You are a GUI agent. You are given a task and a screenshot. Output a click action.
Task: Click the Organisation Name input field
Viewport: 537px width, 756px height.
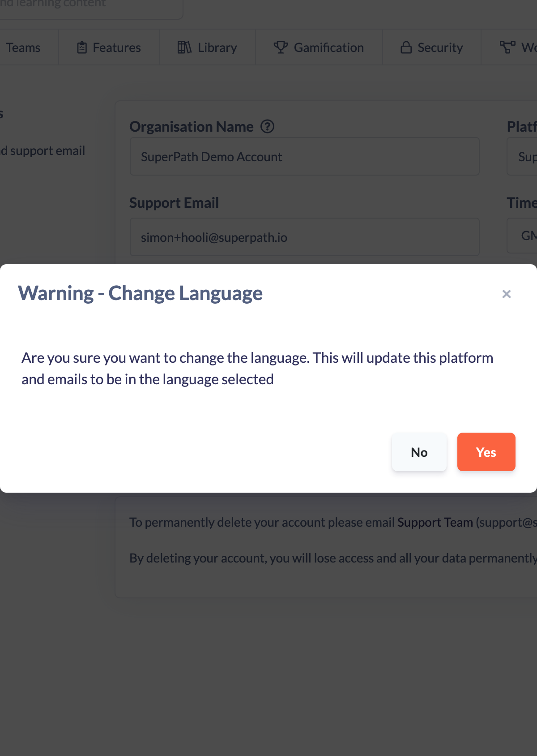[x=305, y=157]
